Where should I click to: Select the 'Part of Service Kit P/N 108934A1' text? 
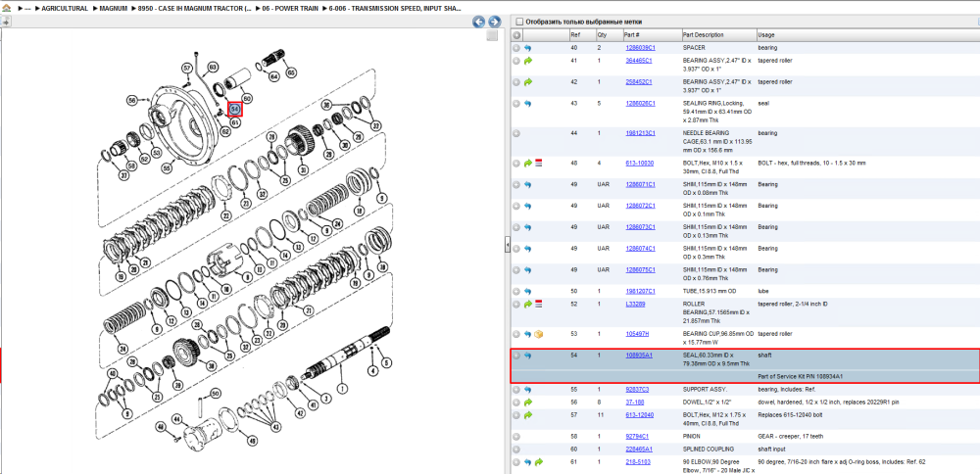pos(800,377)
